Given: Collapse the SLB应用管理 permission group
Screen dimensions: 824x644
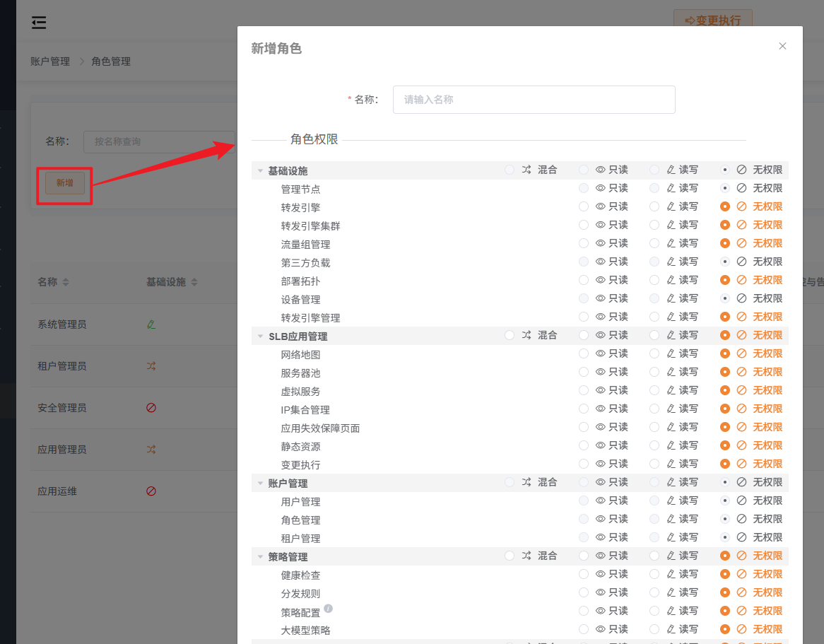Looking at the screenshot, I should (260, 336).
